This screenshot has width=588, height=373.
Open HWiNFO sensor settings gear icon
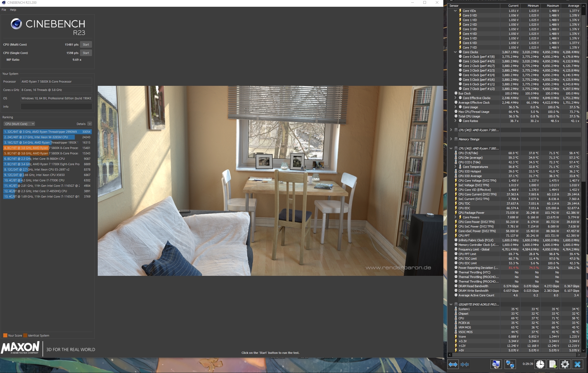coord(565,364)
